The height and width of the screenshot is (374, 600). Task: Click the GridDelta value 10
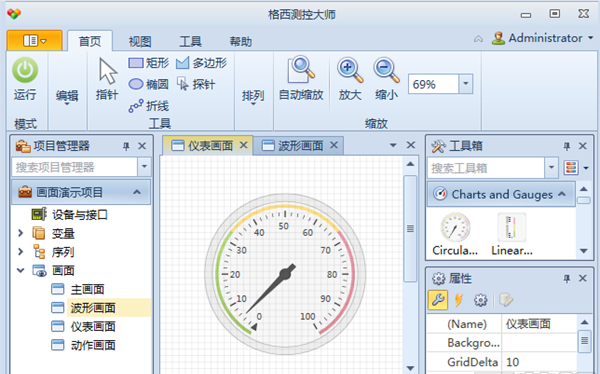539,361
